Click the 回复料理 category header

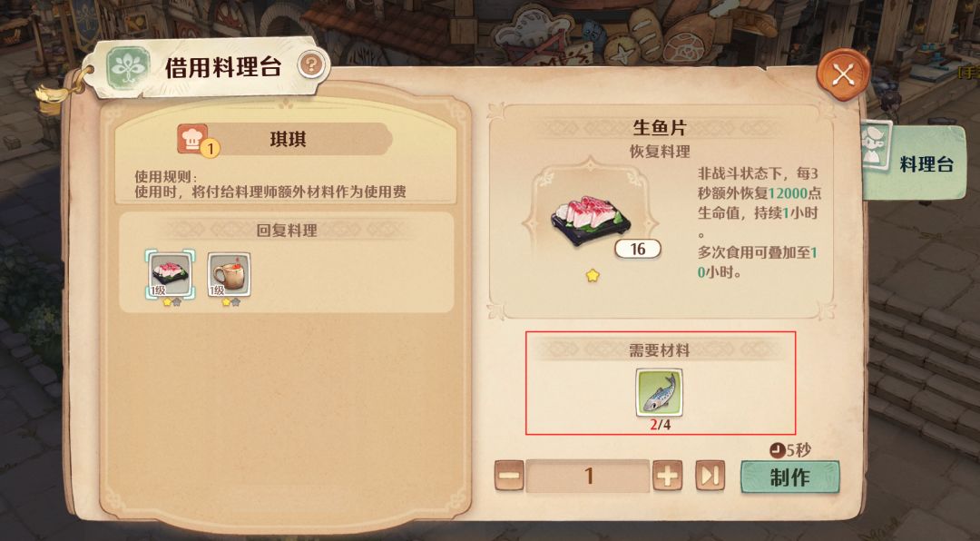[x=287, y=231]
